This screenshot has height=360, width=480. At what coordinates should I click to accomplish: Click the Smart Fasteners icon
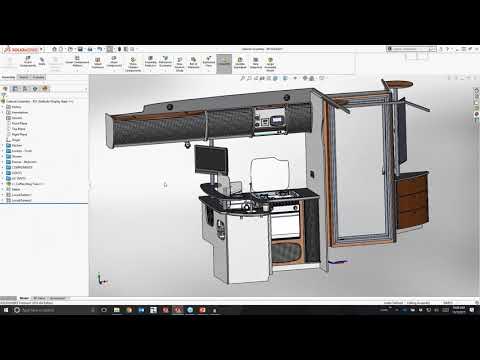tap(98, 63)
